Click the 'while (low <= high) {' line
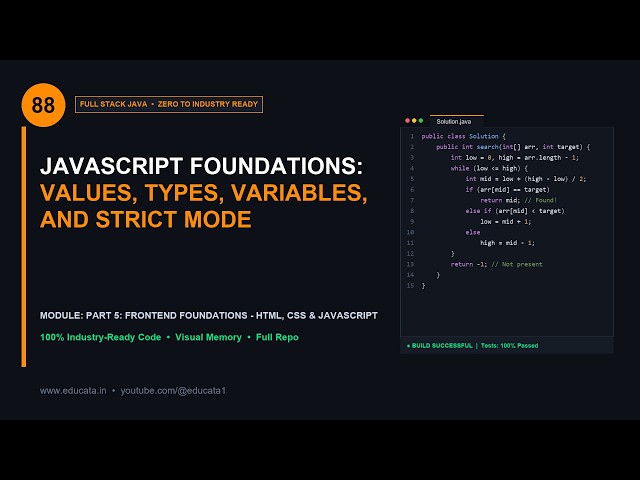Image resolution: width=640 pixels, height=480 pixels. point(489,168)
